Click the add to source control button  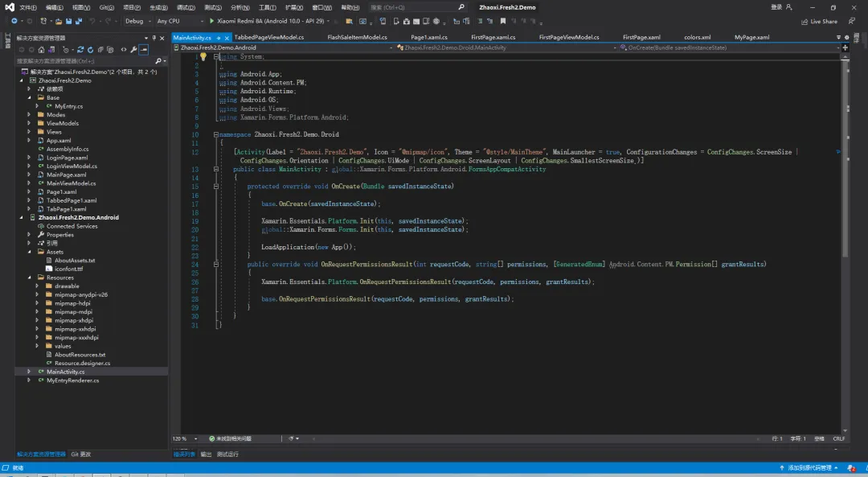click(809, 467)
